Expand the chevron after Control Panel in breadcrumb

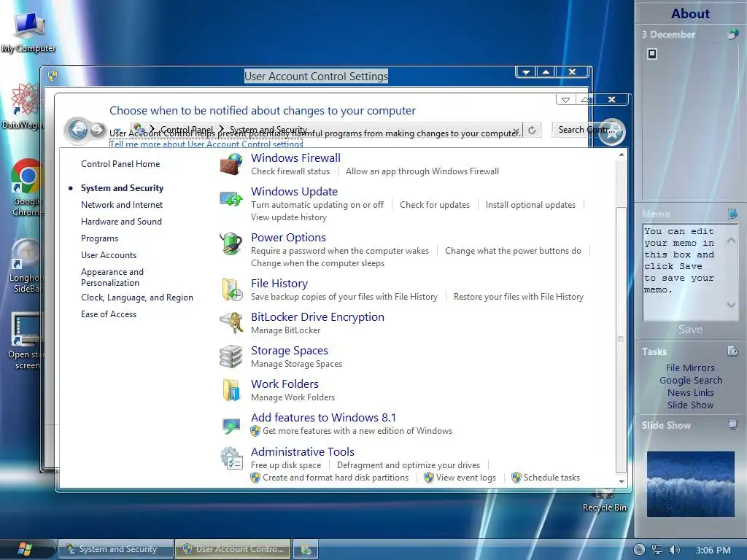[x=221, y=128]
